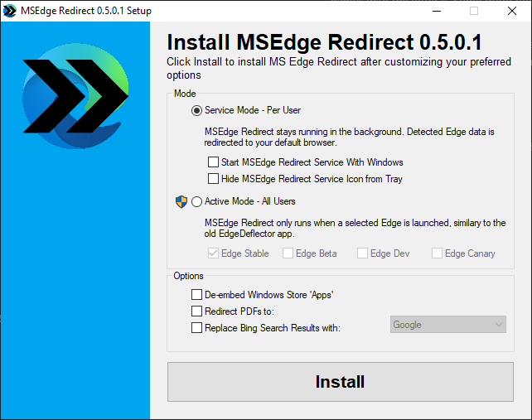This screenshot has width=532, height=420.
Task: Click 'MSEdge Redirect 0.5.0.1 Setup' title text
Action: coord(86,11)
